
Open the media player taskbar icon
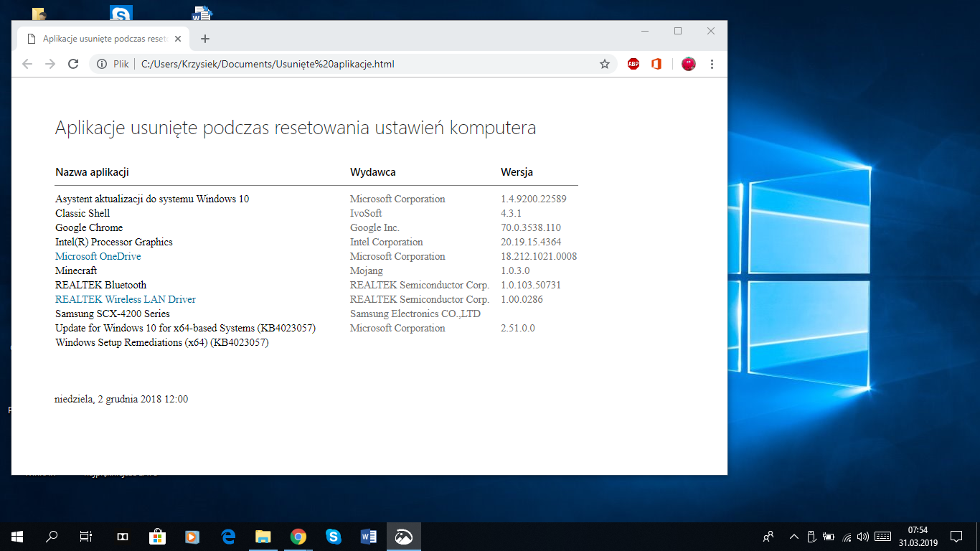192,536
